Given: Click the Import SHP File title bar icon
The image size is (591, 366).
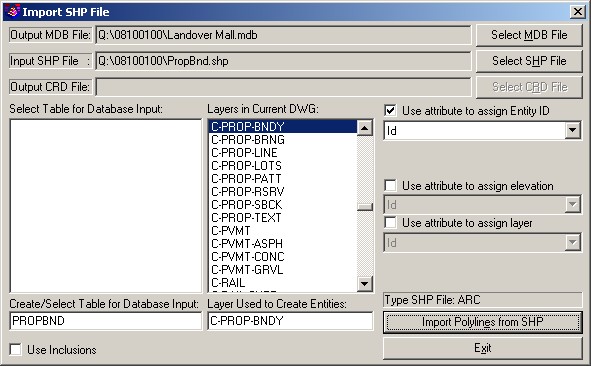Looking at the screenshot, I should pos(13,11).
